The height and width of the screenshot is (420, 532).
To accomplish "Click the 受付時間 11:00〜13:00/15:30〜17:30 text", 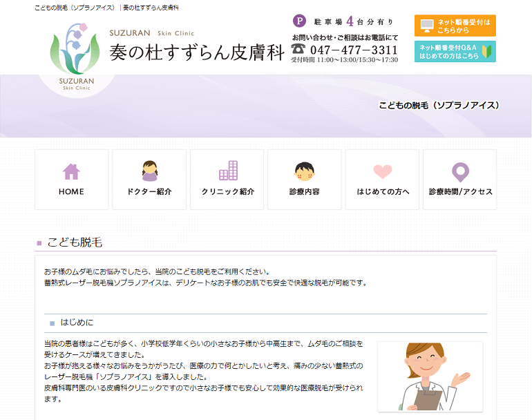I will coord(344,60).
